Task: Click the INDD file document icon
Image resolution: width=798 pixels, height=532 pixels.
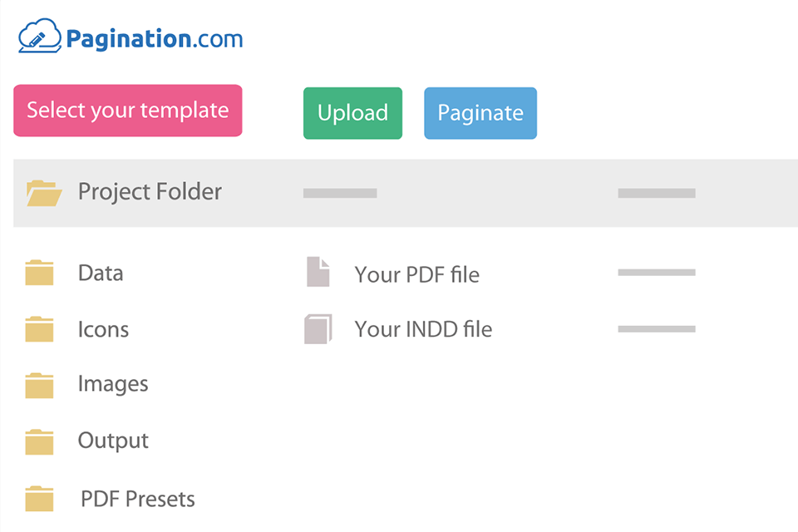Action: (x=318, y=329)
